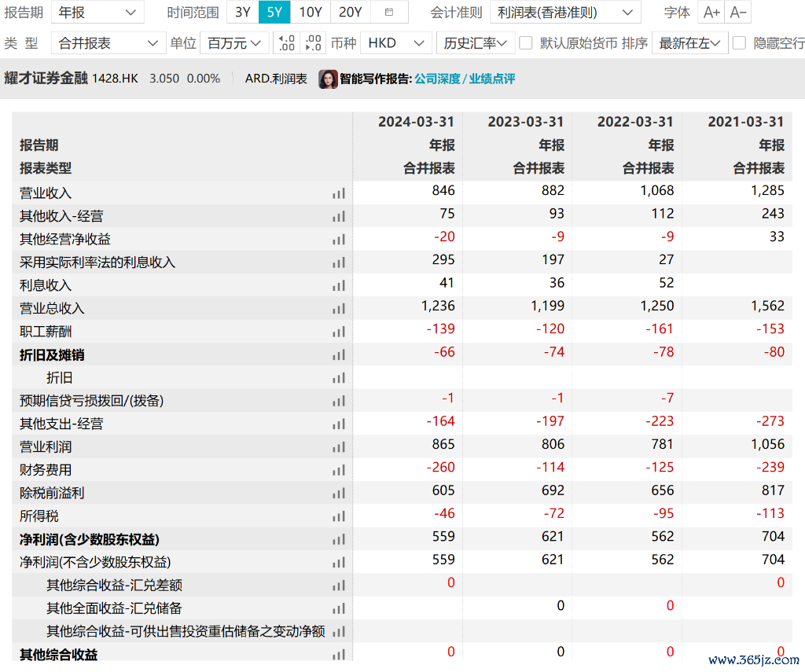Click stock code 1428.HK
The width and height of the screenshot is (805, 672).
116,79
